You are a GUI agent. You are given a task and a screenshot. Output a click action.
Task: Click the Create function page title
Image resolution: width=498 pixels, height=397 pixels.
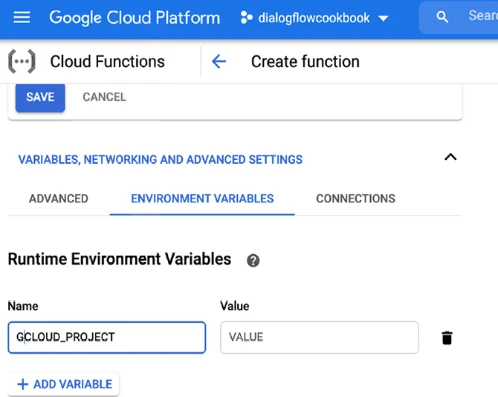305,62
